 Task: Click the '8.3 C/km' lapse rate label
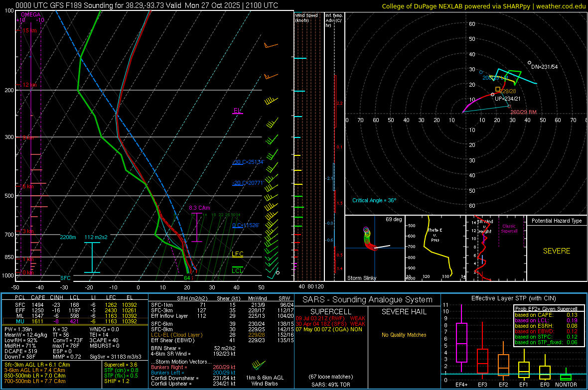(x=199, y=208)
